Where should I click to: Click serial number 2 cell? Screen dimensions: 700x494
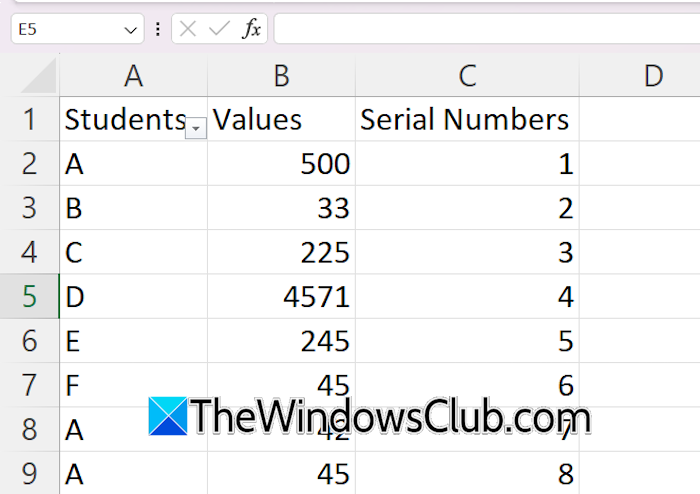click(467, 208)
